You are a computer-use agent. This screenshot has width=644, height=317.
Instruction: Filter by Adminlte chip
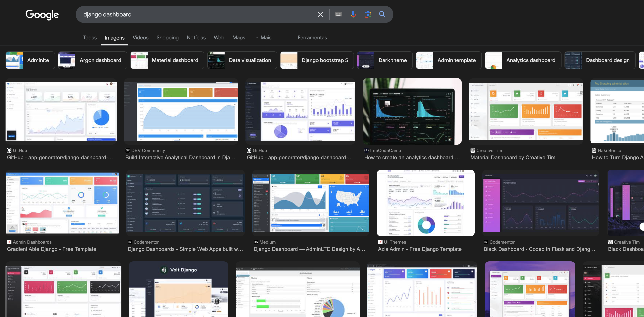pyautogui.click(x=30, y=60)
